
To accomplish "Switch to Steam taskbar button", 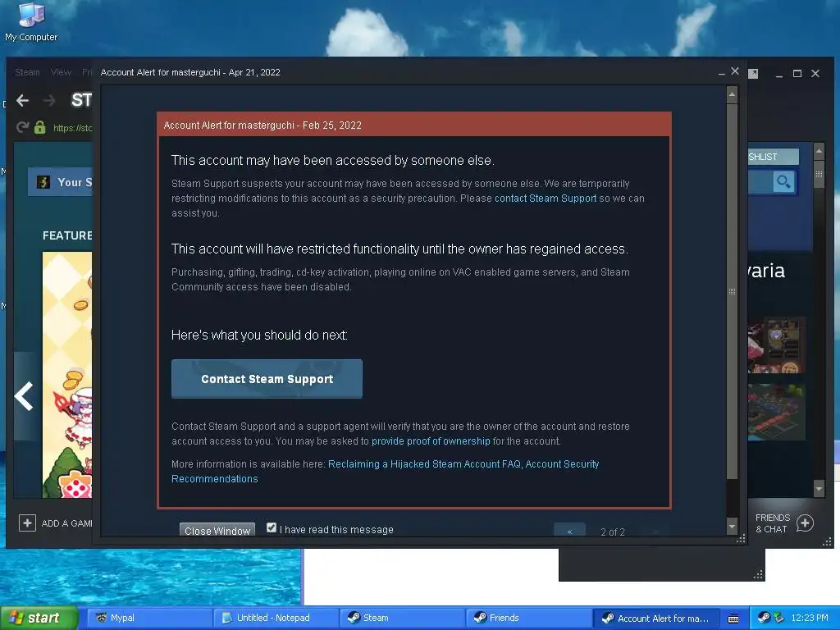I will [402, 618].
